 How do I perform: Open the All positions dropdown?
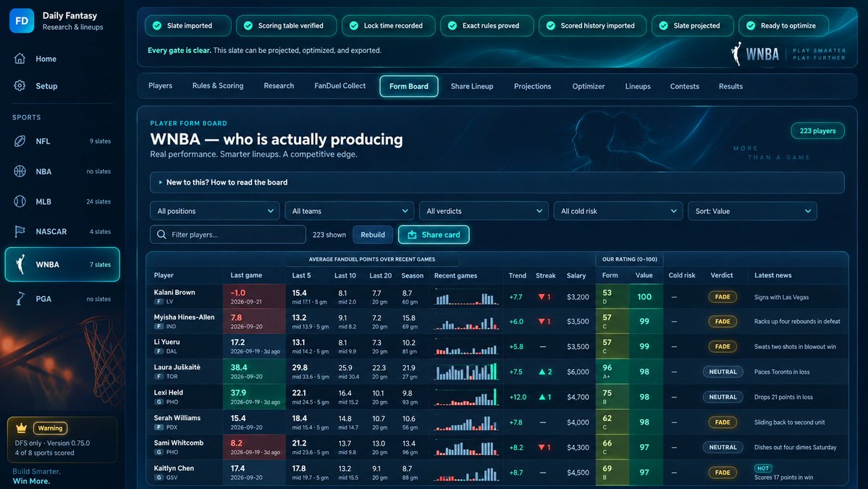[215, 211]
